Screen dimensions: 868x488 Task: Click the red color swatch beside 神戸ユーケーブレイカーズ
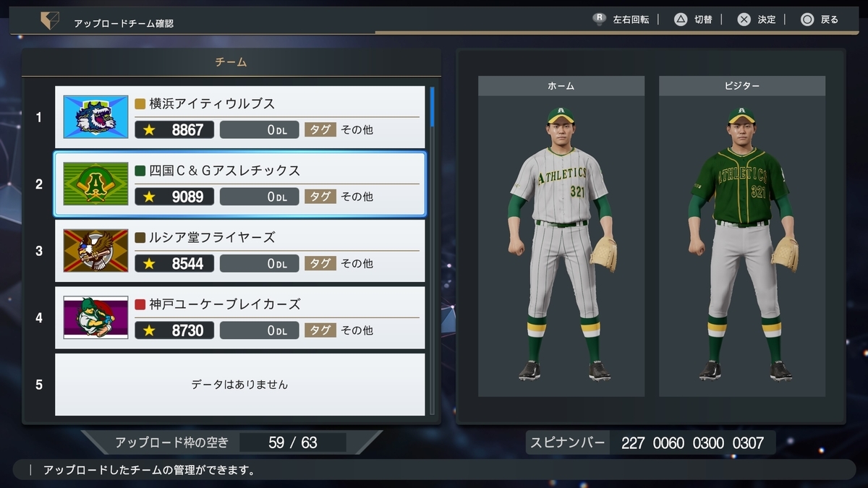point(140,304)
